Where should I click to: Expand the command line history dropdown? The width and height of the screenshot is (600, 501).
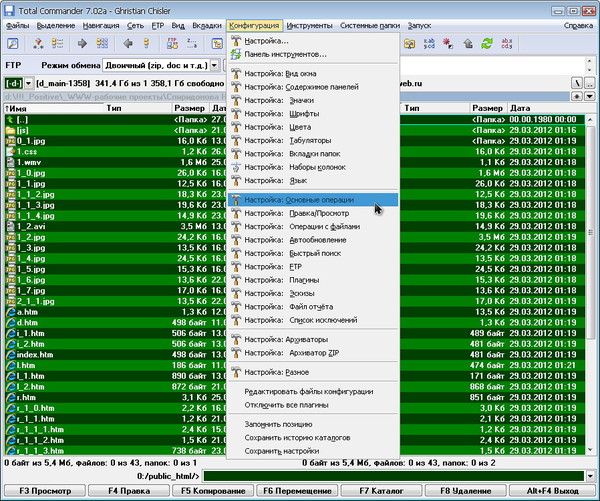590,476
